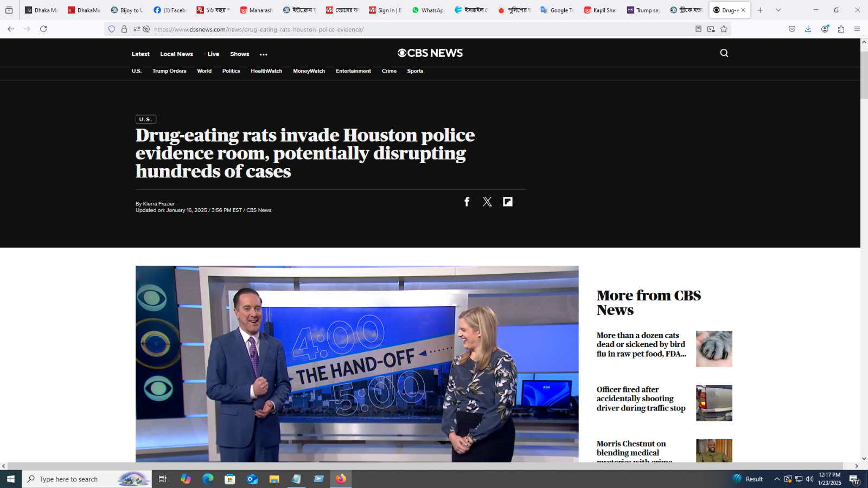
Task: Share article on Flipboard
Action: 508,202
